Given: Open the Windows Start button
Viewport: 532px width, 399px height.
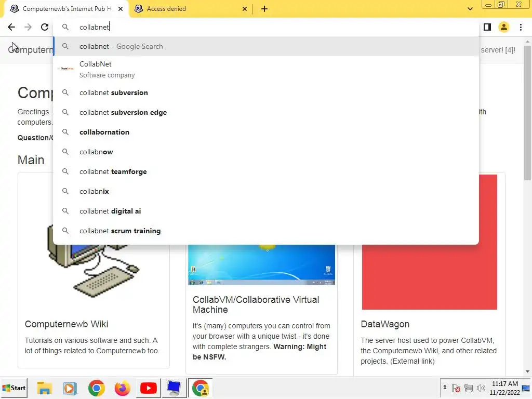Looking at the screenshot, I should click(x=14, y=388).
